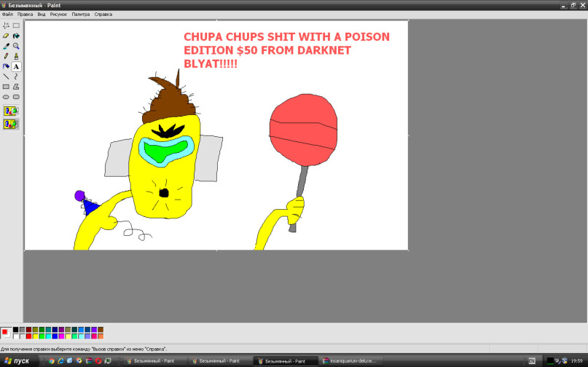Pick the dark gray palette color
Image resolution: width=588 pixels, height=367 pixels.
pyautogui.click(x=22, y=330)
